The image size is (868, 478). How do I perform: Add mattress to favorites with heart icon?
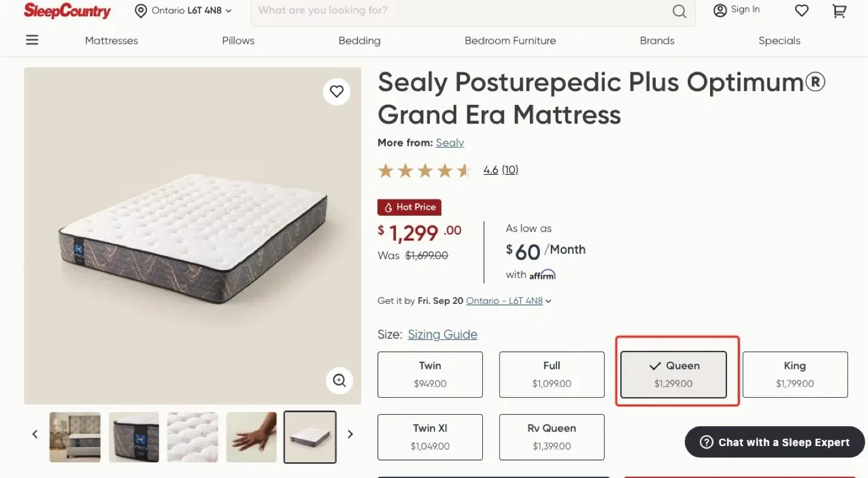336,92
